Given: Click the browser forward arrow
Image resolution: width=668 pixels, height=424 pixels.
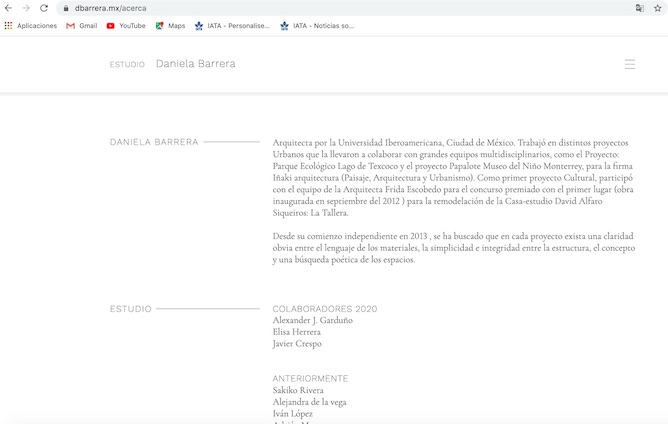Looking at the screenshot, I should click(26, 8).
